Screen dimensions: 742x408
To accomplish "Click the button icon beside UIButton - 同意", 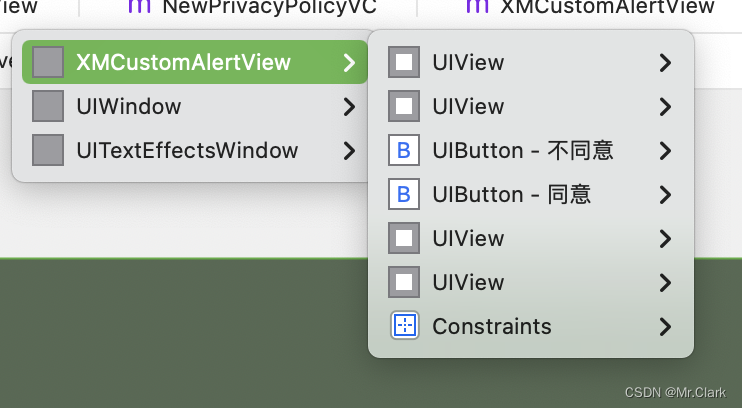I will pos(404,195).
